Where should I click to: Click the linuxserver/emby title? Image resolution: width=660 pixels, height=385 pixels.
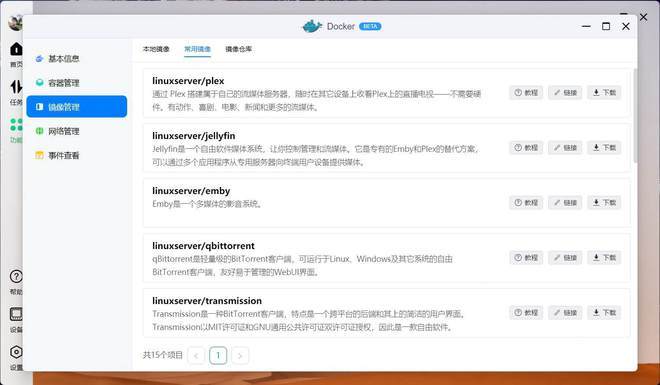[x=191, y=191]
